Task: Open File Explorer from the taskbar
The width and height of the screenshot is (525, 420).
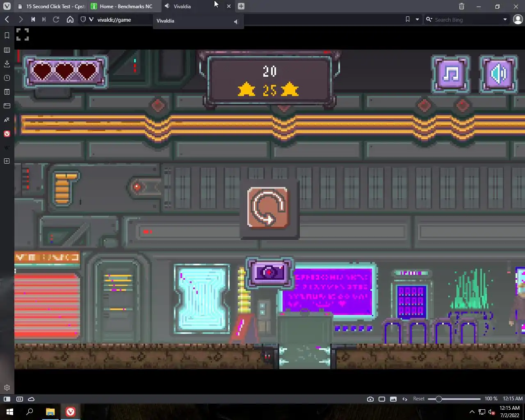Action: [x=50, y=412]
